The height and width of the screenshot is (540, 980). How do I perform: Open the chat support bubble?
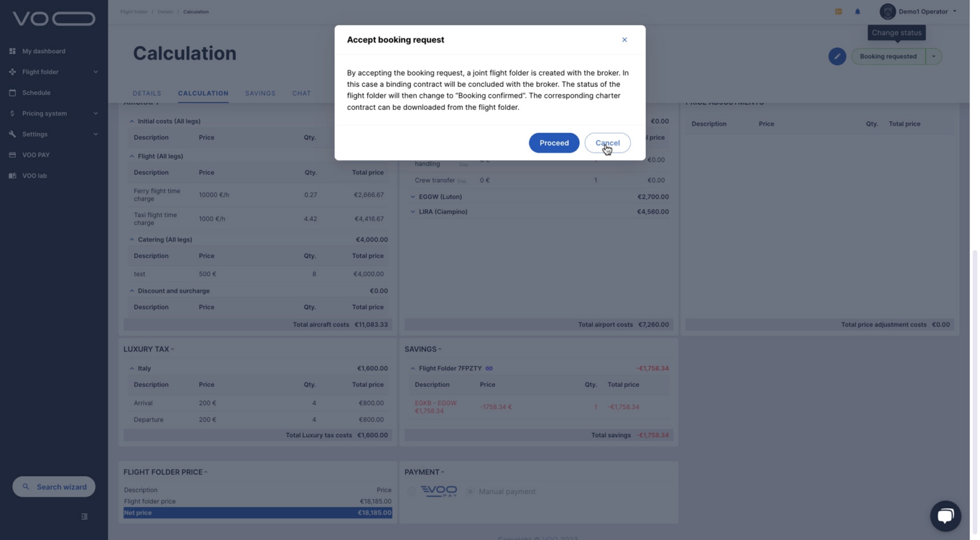pyautogui.click(x=945, y=516)
